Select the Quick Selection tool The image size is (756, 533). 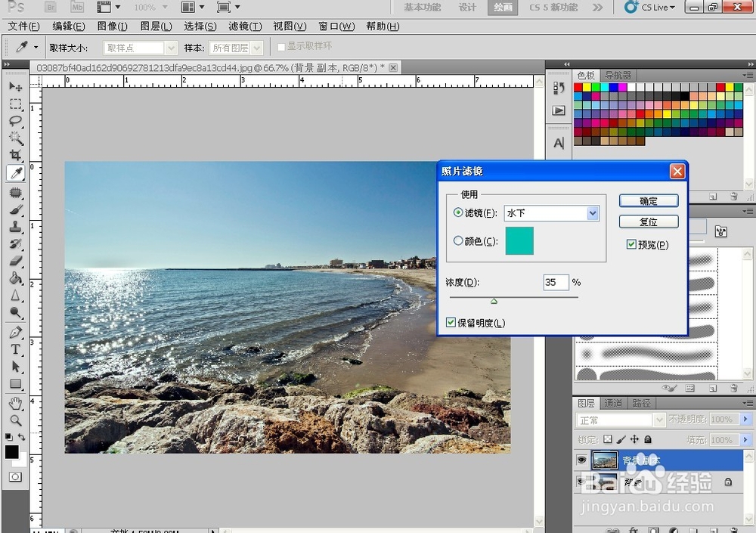point(15,138)
